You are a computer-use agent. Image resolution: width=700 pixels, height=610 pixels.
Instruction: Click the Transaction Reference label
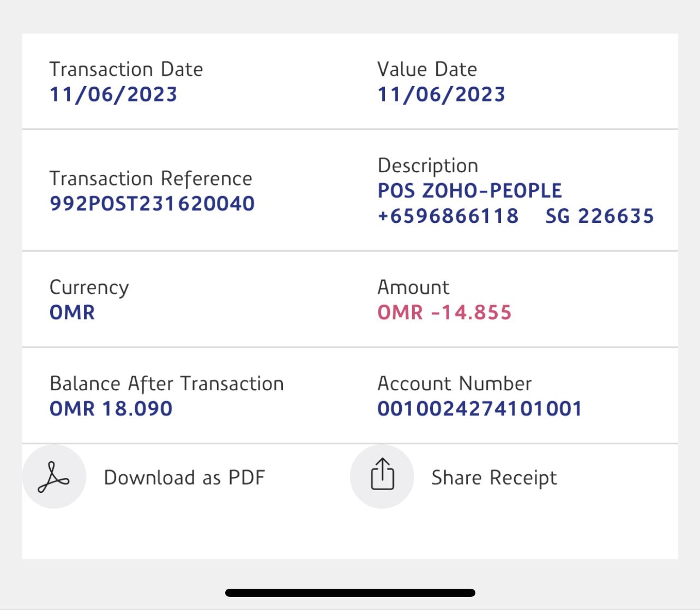point(151,179)
